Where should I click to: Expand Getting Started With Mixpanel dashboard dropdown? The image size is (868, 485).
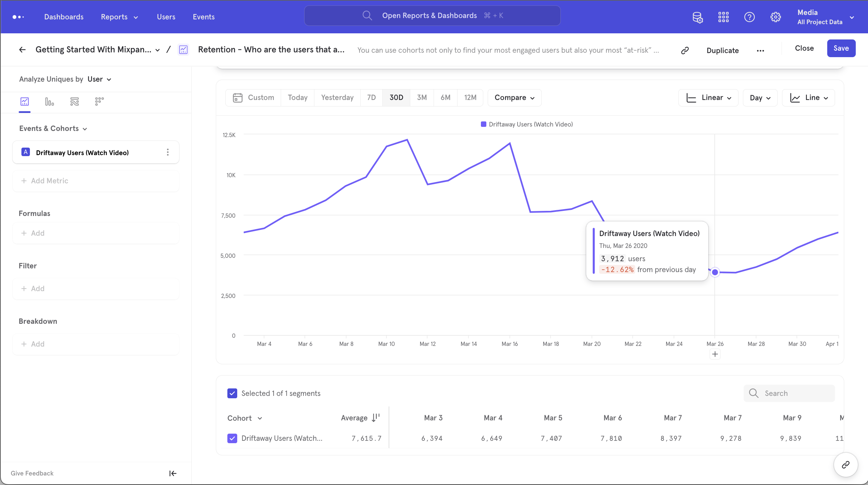[x=98, y=50]
